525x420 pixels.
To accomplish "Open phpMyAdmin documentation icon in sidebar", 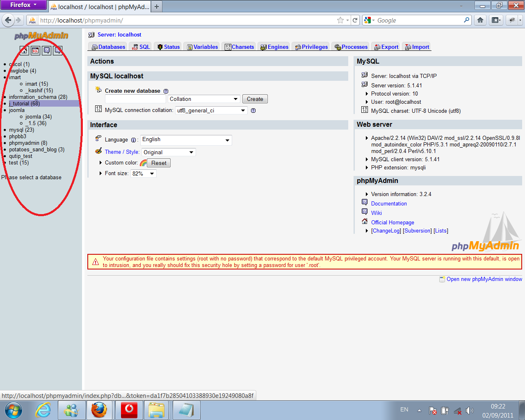I will coord(47,50).
